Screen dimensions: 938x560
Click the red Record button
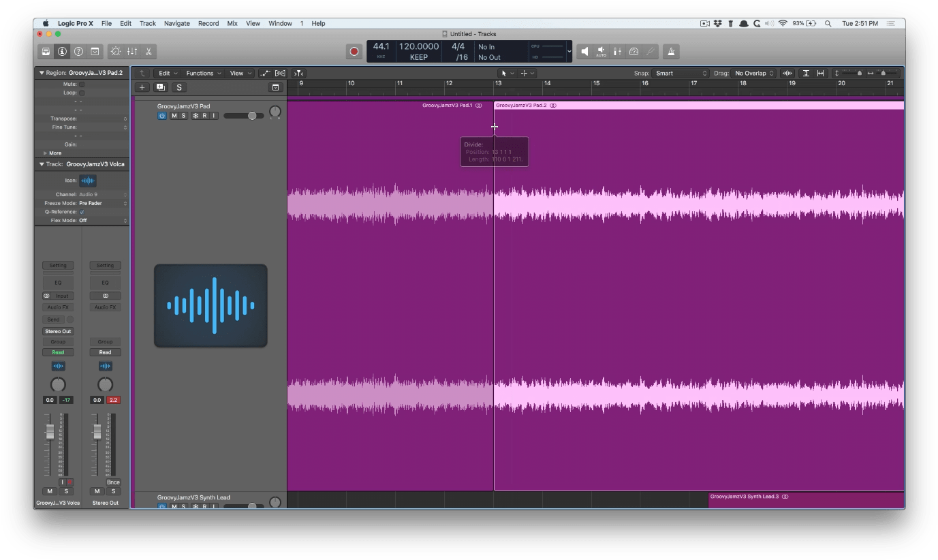tap(354, 52)
